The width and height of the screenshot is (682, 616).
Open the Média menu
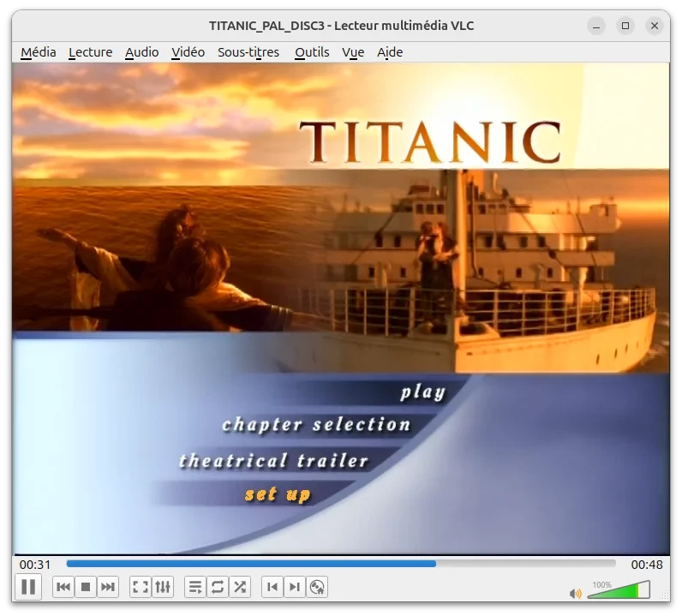tap(39, 52)
